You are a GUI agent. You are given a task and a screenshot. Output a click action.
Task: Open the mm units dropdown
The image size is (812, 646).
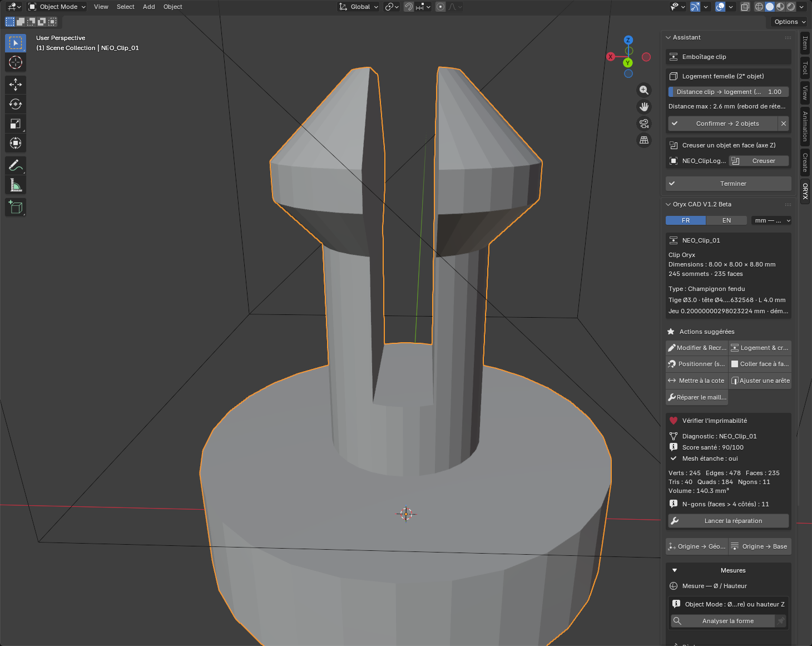click(x=771, y=220)
